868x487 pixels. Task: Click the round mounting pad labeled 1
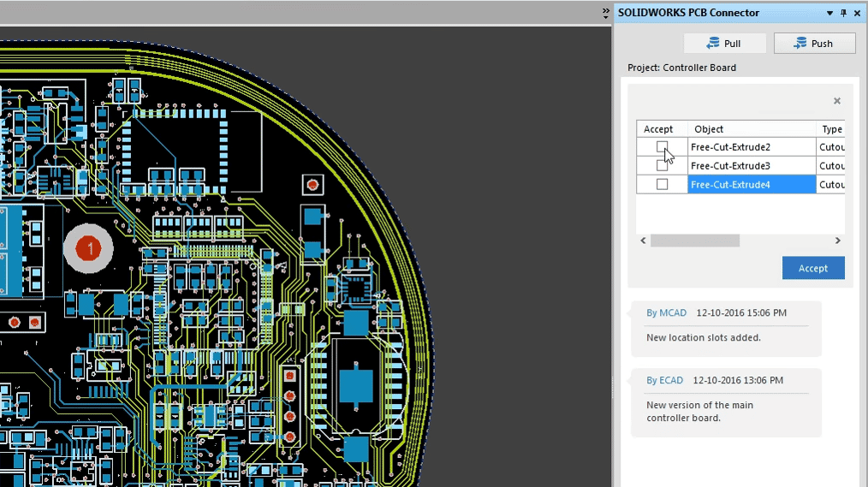pyautogui.click(x=88, y=249)
